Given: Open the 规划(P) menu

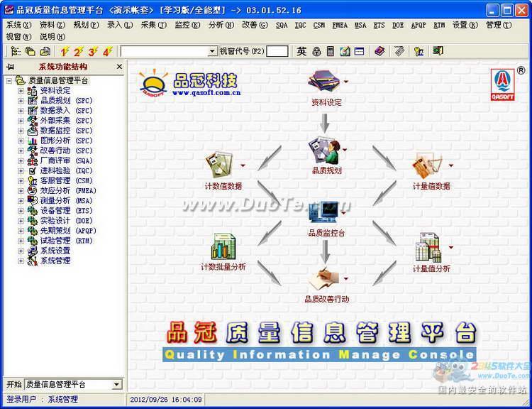Looking at the screenshot, I should (86, 25).
